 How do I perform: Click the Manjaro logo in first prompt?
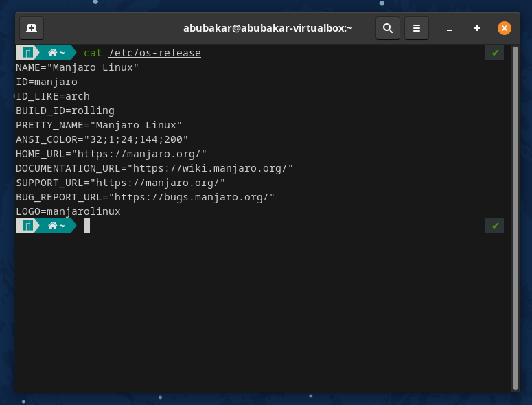(x=27, y=53)
